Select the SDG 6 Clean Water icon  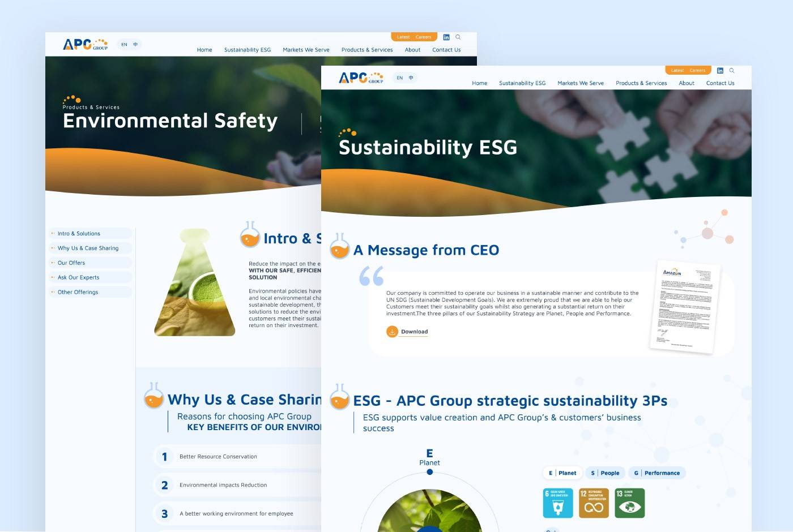point(557,503)
